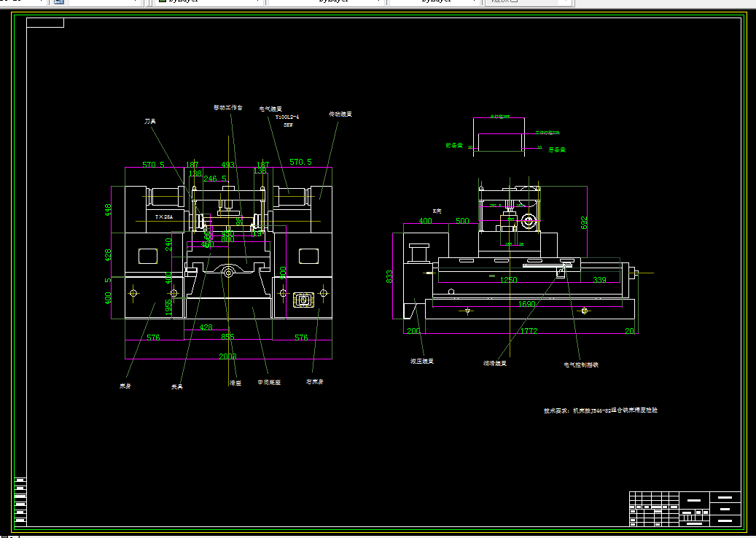Pick the 339 dimension value
The width and height of the screenshot is (756, 538).
coord(599,280)
